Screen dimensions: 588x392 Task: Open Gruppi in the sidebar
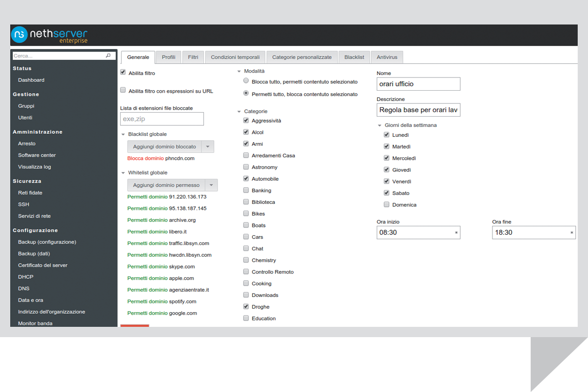26,106
